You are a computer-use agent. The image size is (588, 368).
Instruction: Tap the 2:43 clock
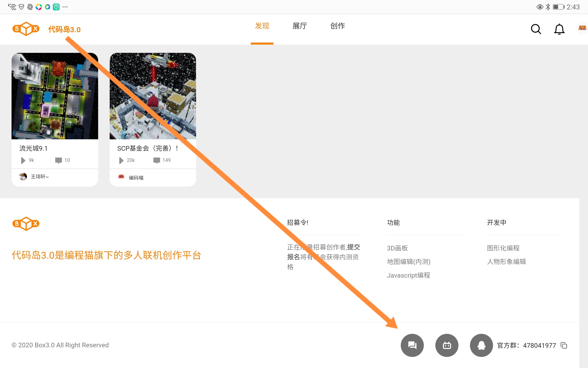coord(573,7)
